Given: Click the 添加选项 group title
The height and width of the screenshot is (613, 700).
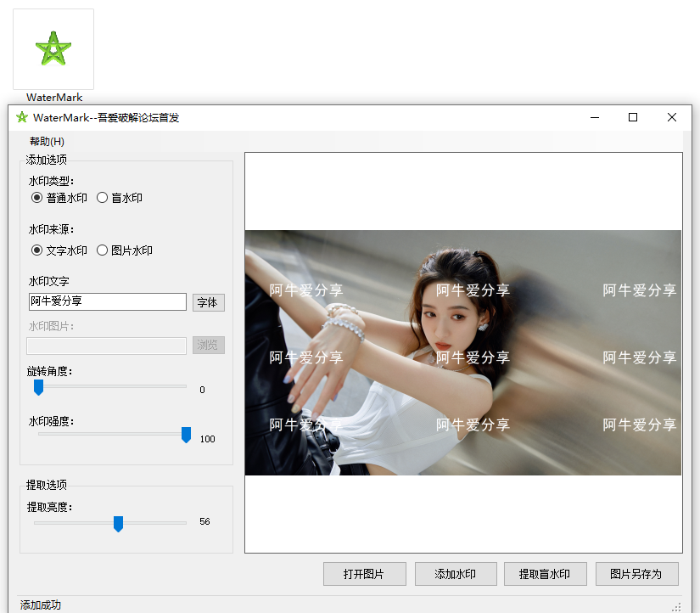Looking at the screenshot, I should tap(47, 160).
